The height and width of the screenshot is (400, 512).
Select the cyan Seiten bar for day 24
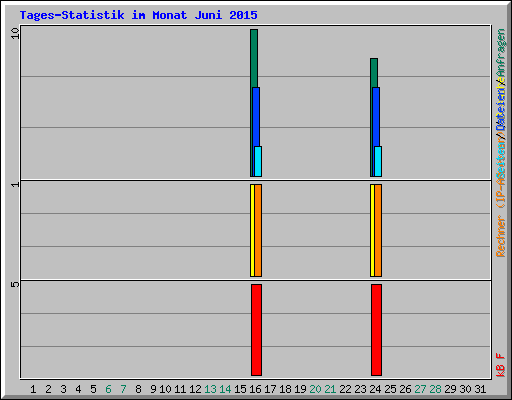point(378,161)
